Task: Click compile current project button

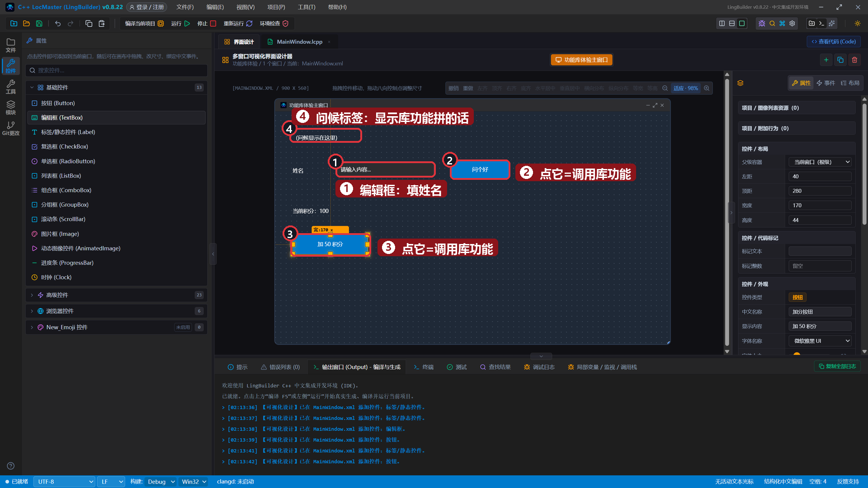Action: click(x=144, y=23)
